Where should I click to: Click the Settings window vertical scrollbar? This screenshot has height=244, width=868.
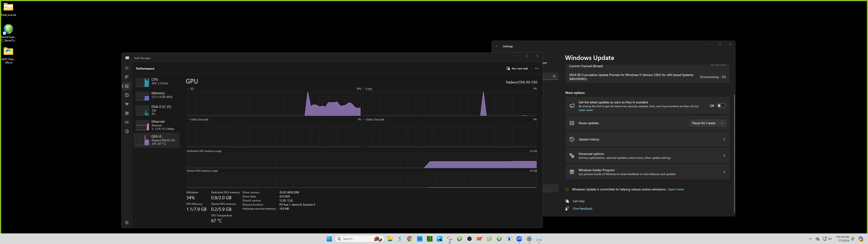734,153
